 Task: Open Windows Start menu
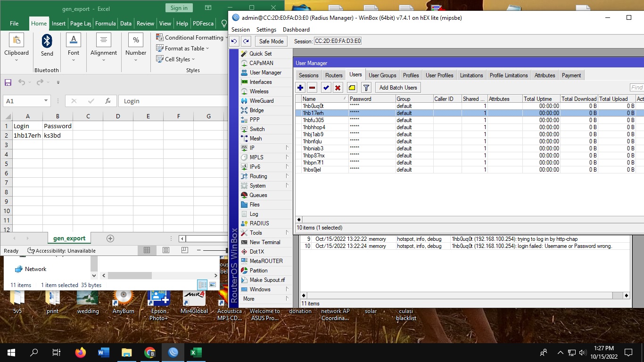(11, 352)
